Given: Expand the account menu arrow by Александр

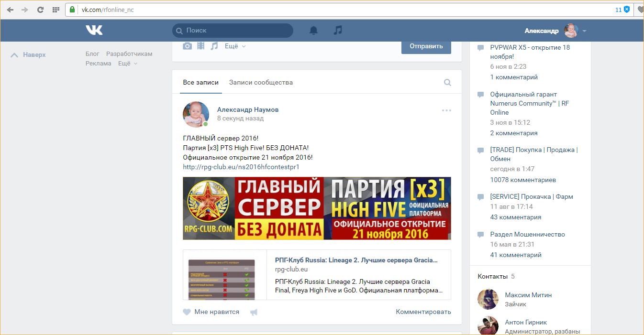Looking at the screenshot, I should pyautogui.click(x=584, y=31).
